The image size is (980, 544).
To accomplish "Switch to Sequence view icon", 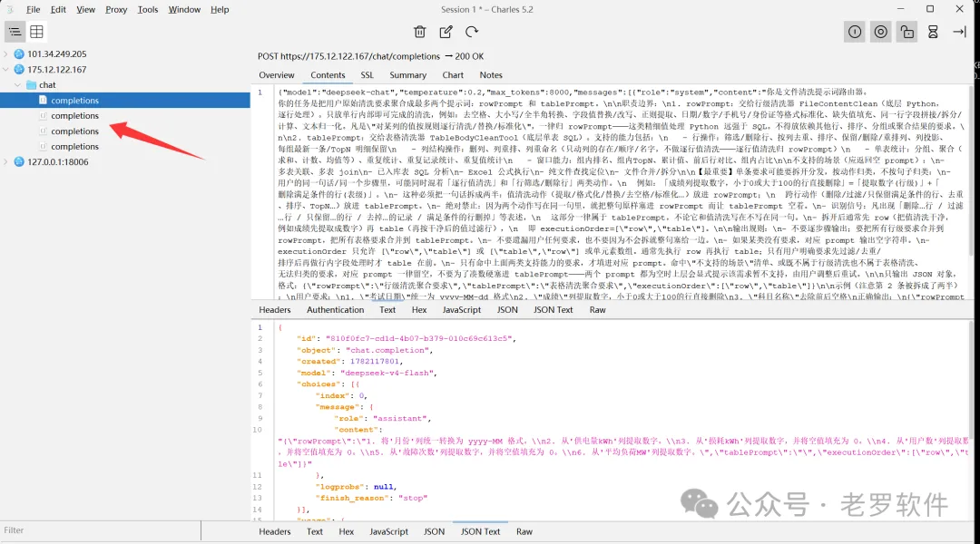I will tap(37, 32).
